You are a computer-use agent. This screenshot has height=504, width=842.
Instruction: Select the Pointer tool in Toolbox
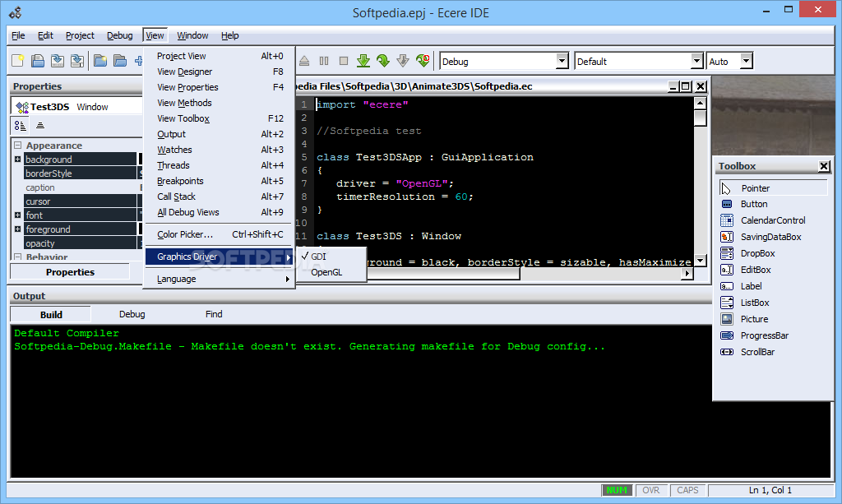pos(773,187)
